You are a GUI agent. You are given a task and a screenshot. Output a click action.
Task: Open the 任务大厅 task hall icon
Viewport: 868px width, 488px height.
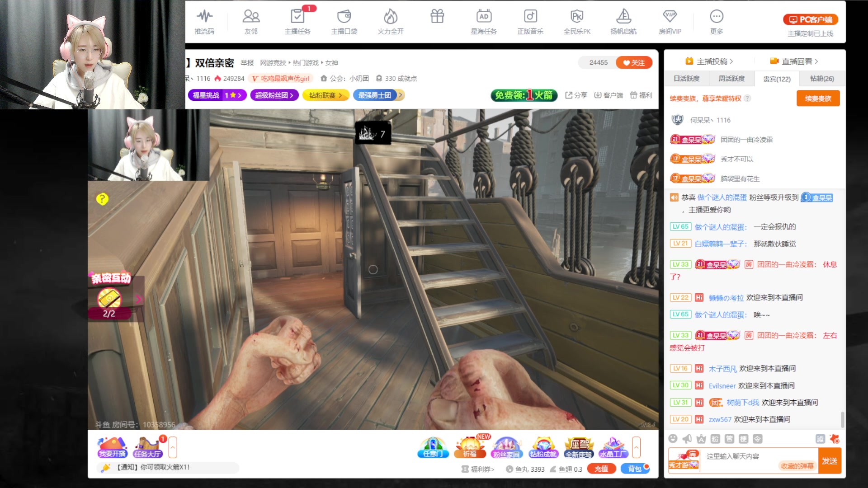pos(148,448)
